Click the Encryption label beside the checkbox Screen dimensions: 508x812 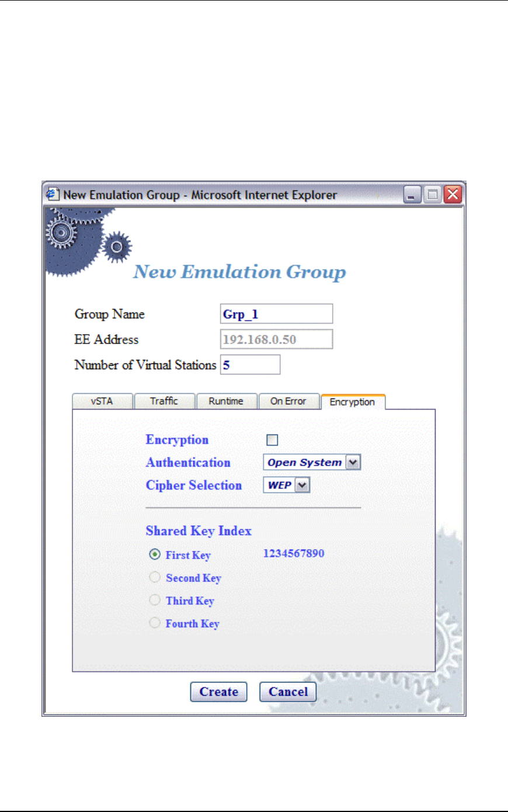177,440
